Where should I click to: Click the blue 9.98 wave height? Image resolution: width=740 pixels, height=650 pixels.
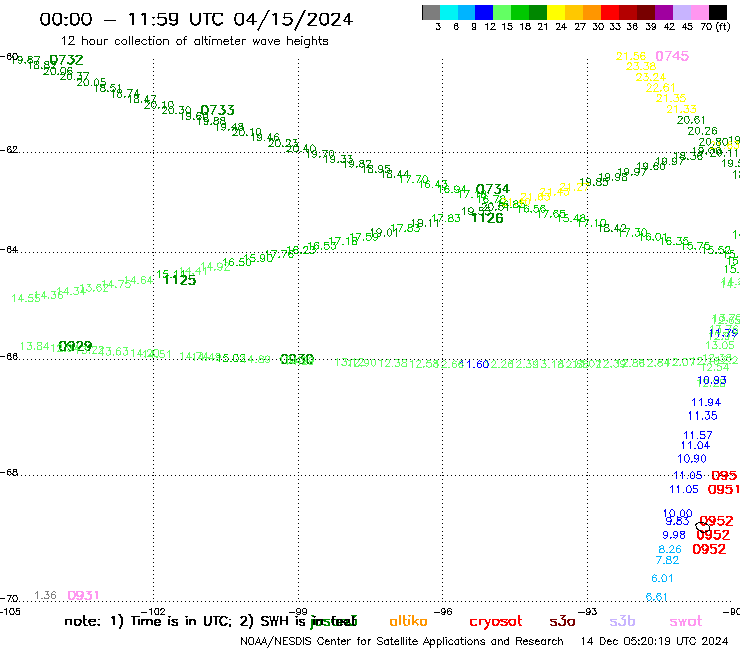(674, 535)
